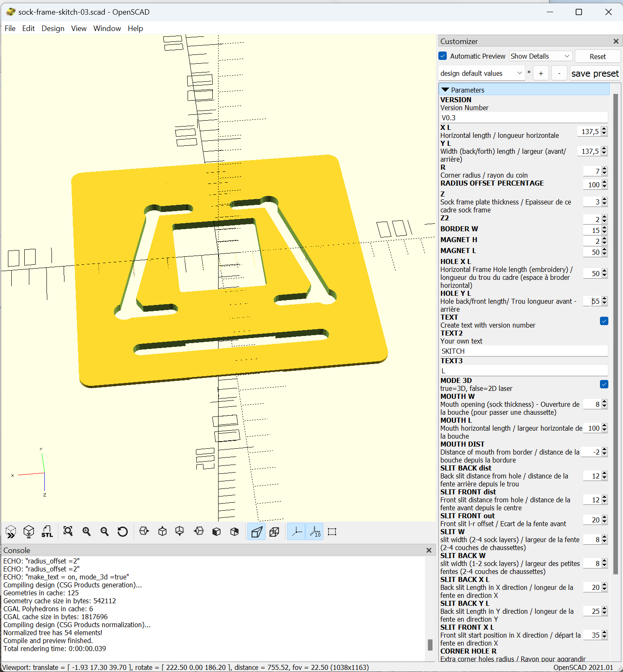
Task: Click the Reset button in Customizer
Action: click(597, 57)
